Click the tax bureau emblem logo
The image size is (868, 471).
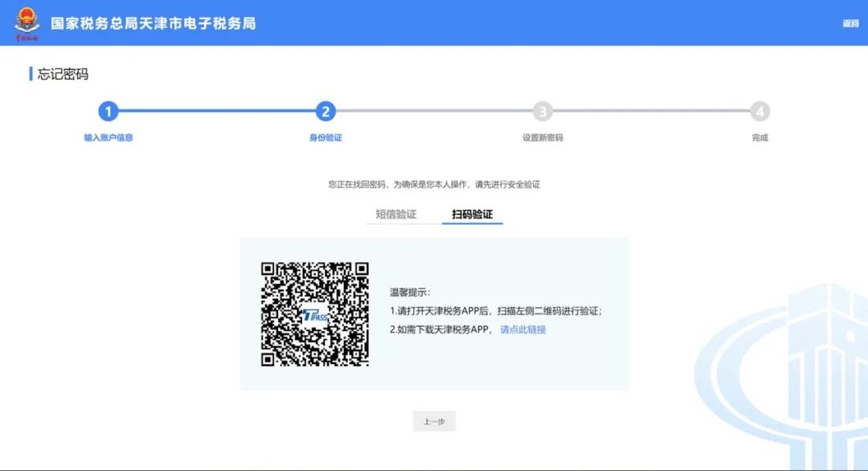pyautogui.click(x=27, y=23)
